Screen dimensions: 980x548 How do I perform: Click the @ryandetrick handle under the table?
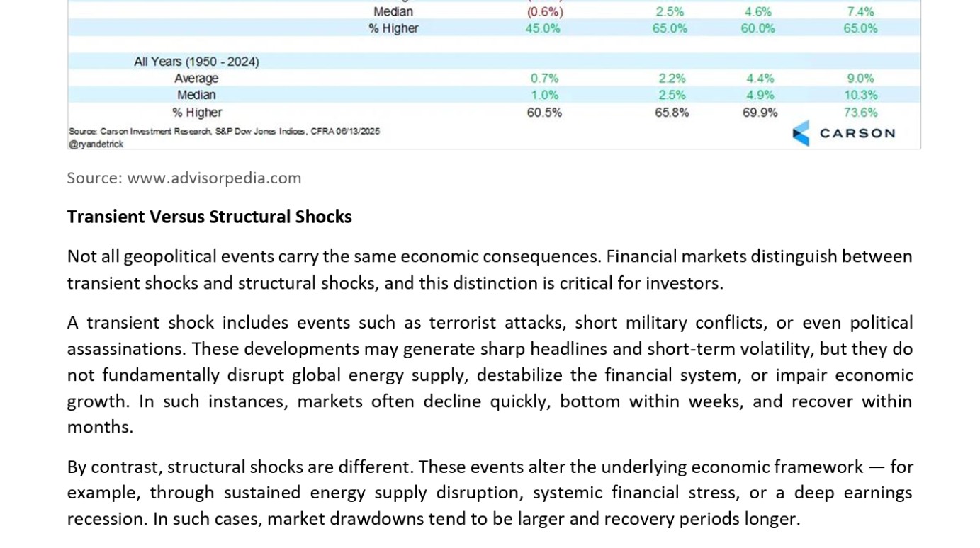96,144
